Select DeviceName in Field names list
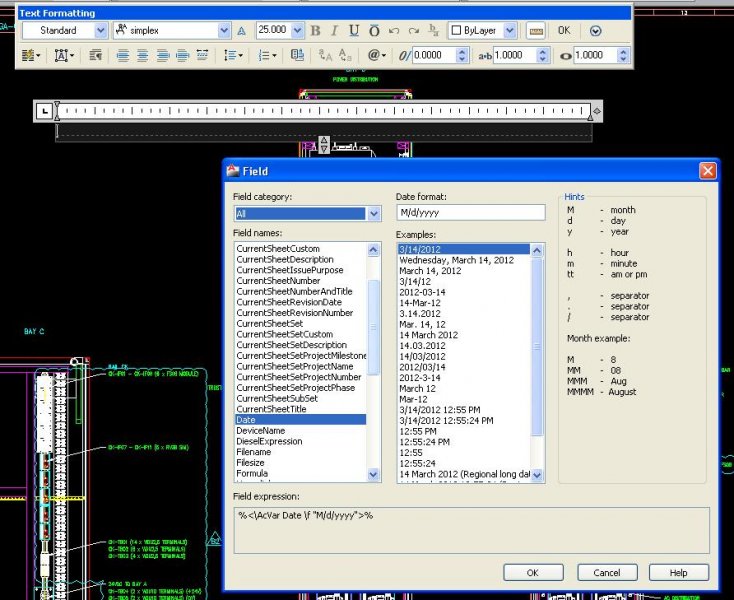Viewport: 734px width, 600px height. coord(260,431)
